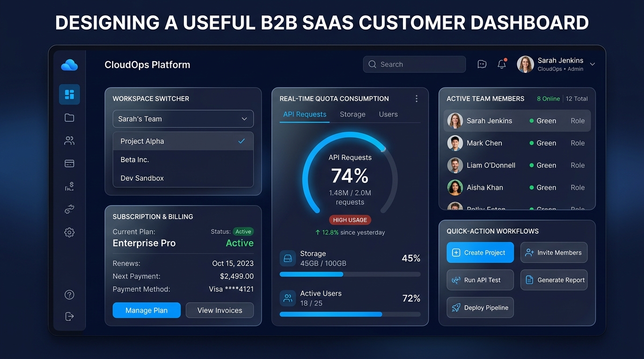Click the Create Project button

point(480,252)
